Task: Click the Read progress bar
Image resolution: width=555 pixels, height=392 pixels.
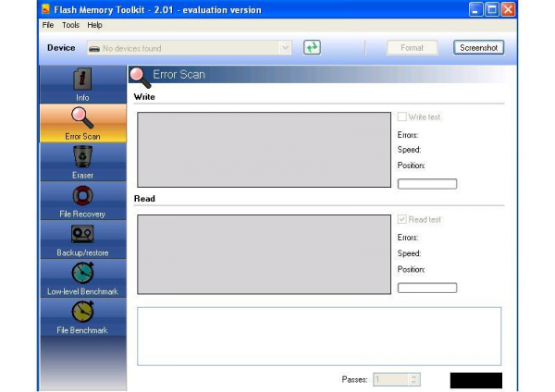Action: 427,288
